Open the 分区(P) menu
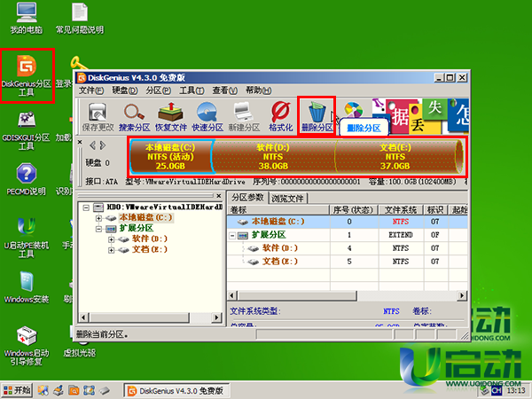The height and width of the screenshot is (399, 532). click(158, 90)
